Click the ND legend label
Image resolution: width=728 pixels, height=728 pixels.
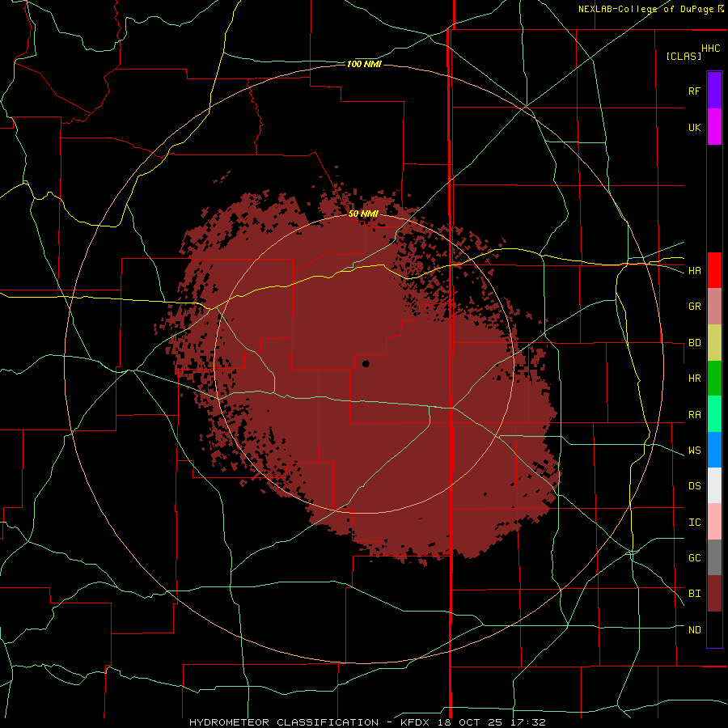694,630
